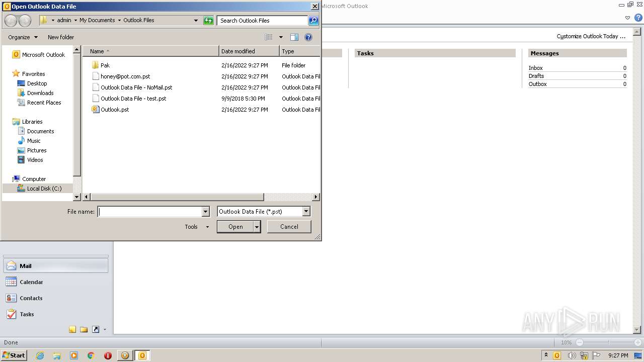The image size is (644, 362).
Task: Click the Change your view icon
Action: tap(269, 37)
